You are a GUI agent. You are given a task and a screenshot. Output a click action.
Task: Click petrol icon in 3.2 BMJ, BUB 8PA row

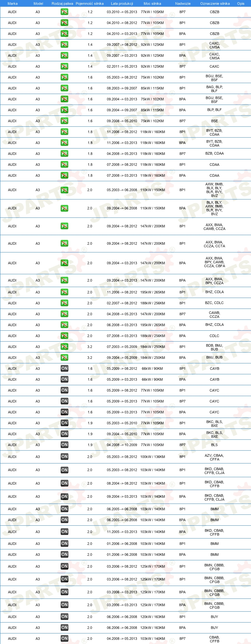(x=65, y=358)
